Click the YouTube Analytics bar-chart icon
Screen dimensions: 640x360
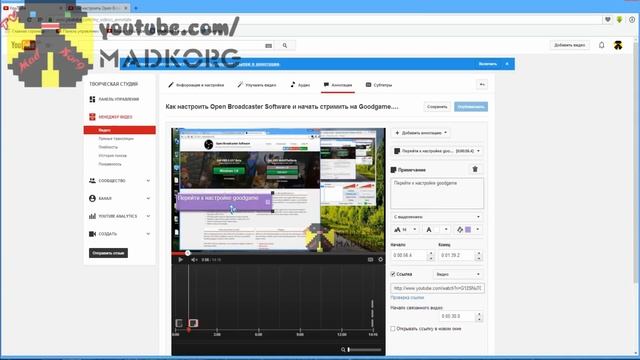(92, 216)
